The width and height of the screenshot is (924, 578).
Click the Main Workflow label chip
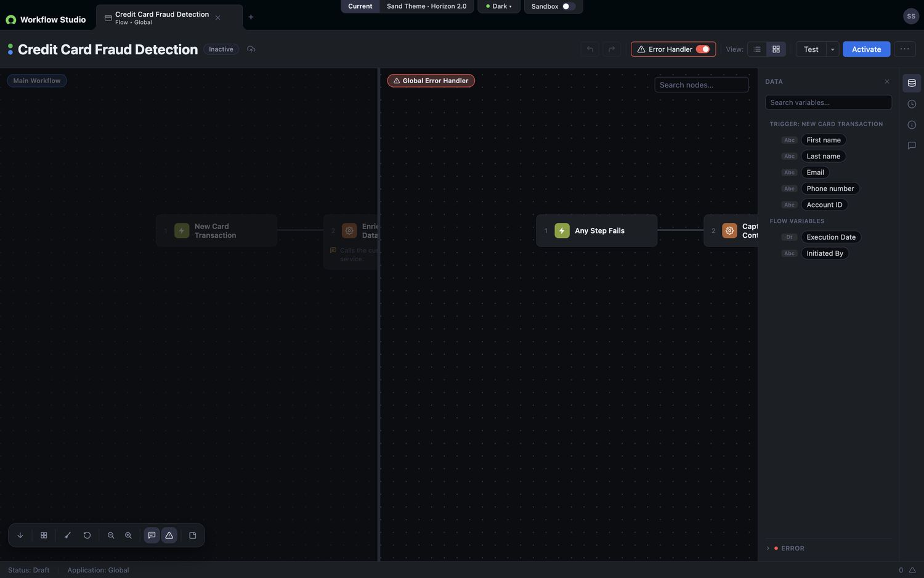coord(37,81)
